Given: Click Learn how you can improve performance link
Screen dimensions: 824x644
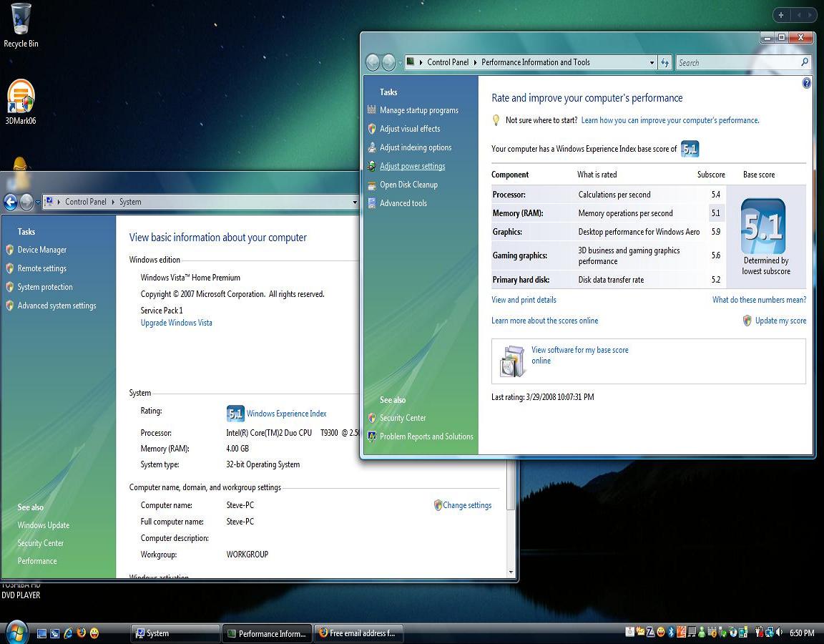Looking at the screenshot, I should pos(670,120).
